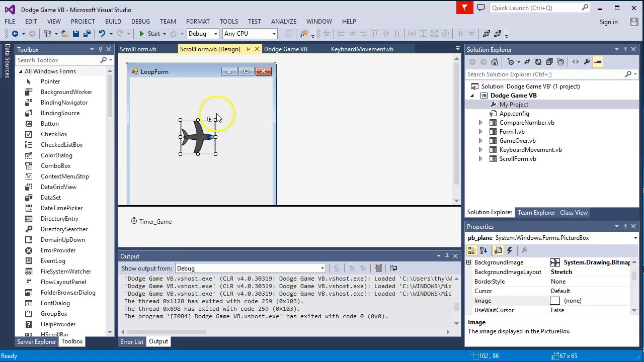Switch to the Dodge Game VB tab
This screenshot has height=362, width=644.
[285, 49]
